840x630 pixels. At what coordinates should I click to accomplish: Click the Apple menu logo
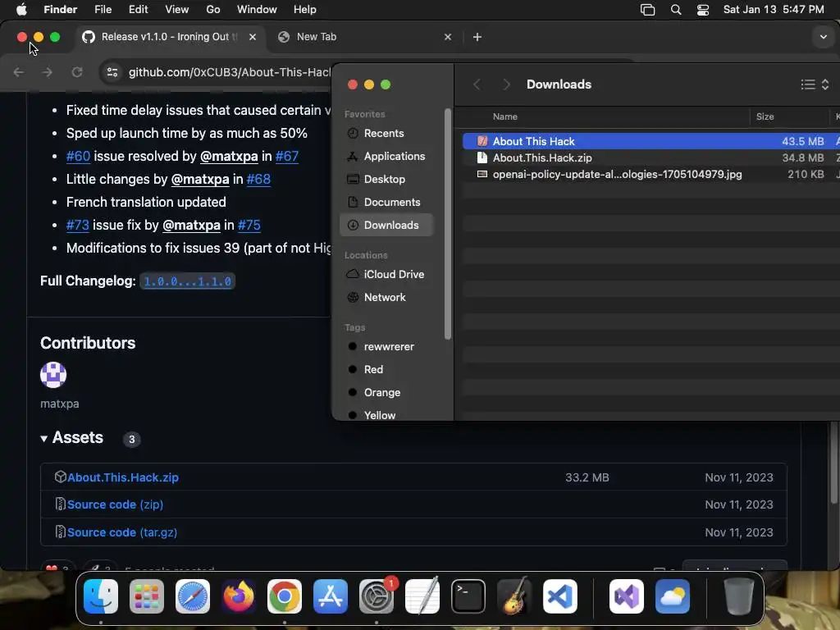click(x=21, y=9)
